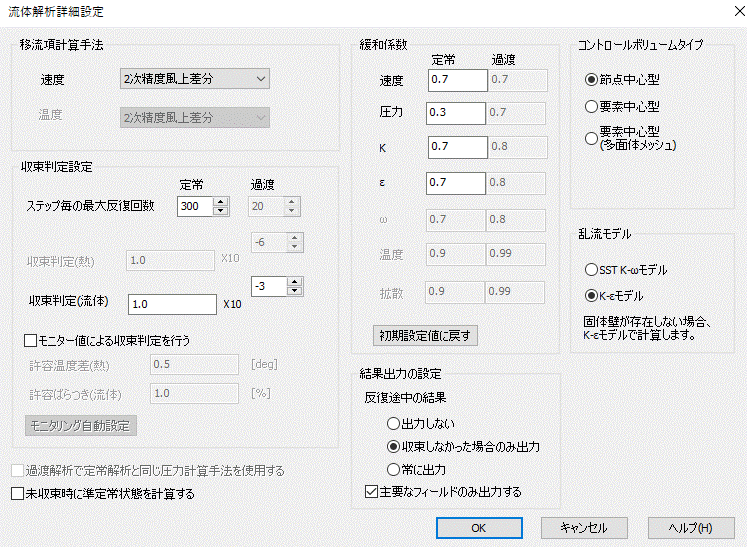Decrease 収束判定(流体) exponent value
The image size is (747, 547).
[x=291, y=291]
